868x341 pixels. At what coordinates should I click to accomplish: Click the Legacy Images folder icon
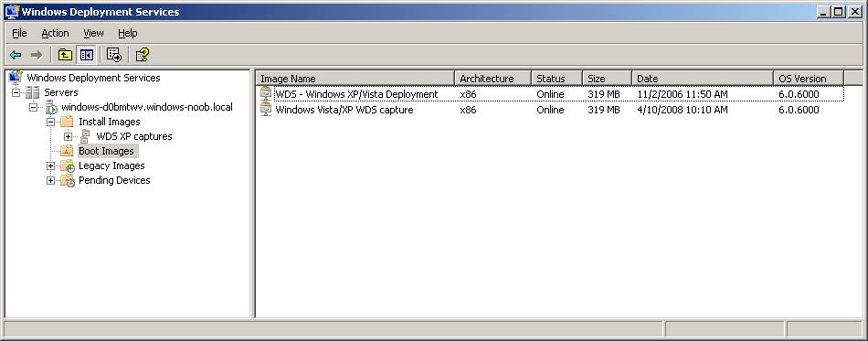click(x=68, y=165)
